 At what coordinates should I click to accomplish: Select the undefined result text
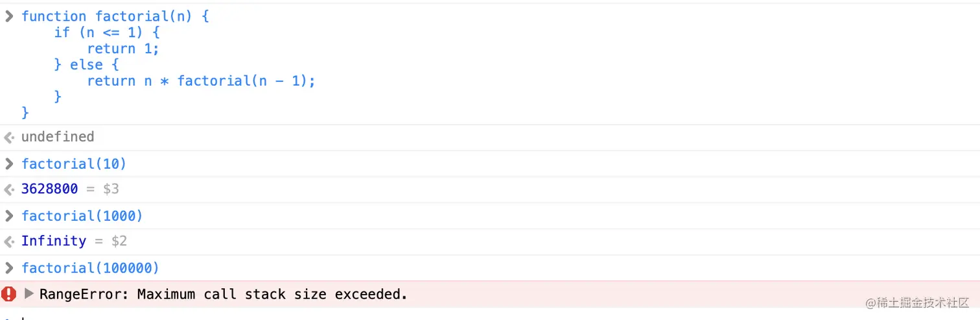(58, 137)
